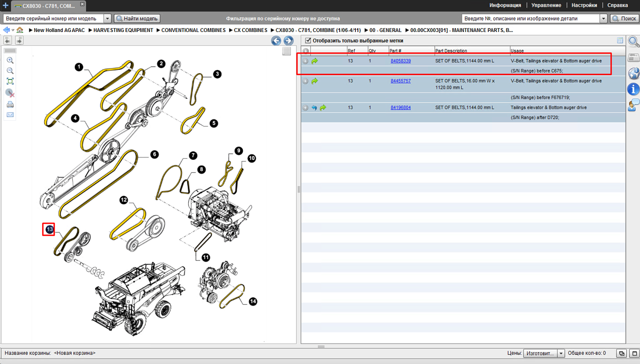Close the CX8030 - C781 tab
640x364 pixels.
[x=82, y=4]
